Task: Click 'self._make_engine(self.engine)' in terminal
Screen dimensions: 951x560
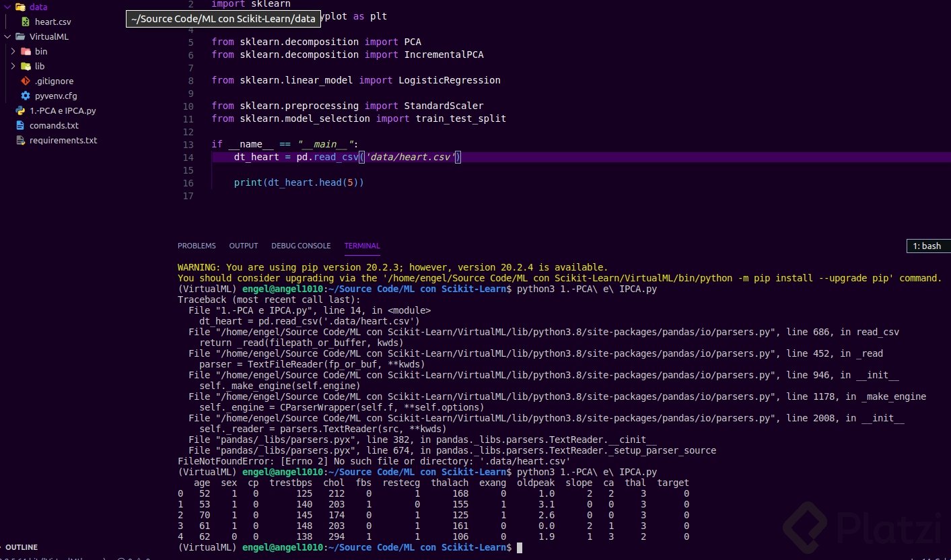Action: (280, 386)
